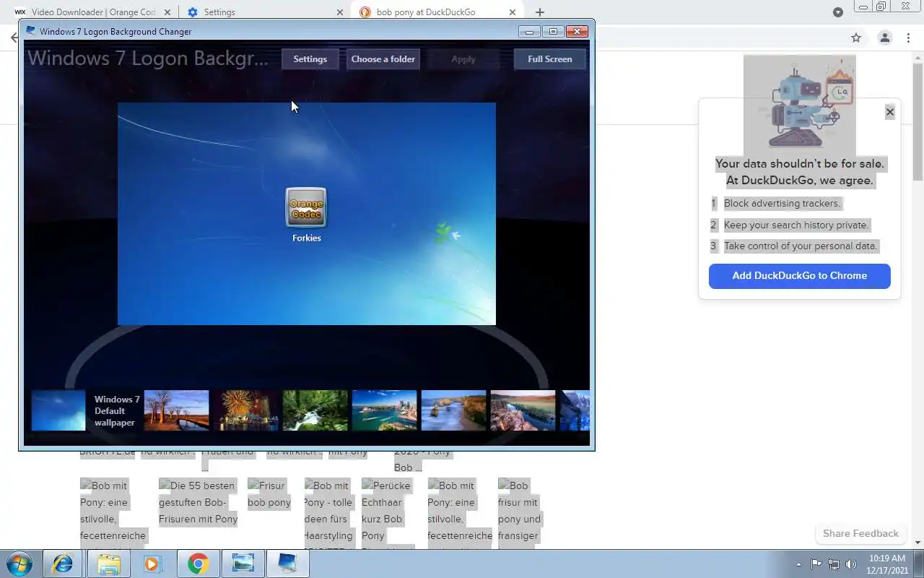The image size is (924, 578).
Task: Click the Share Feedback link
Action: [860, 533]
